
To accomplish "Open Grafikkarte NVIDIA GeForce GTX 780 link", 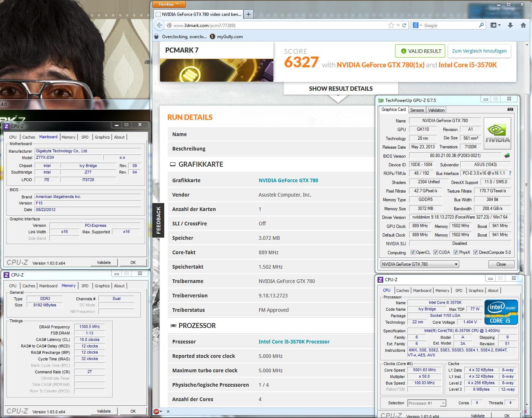I will click(288, 180).
